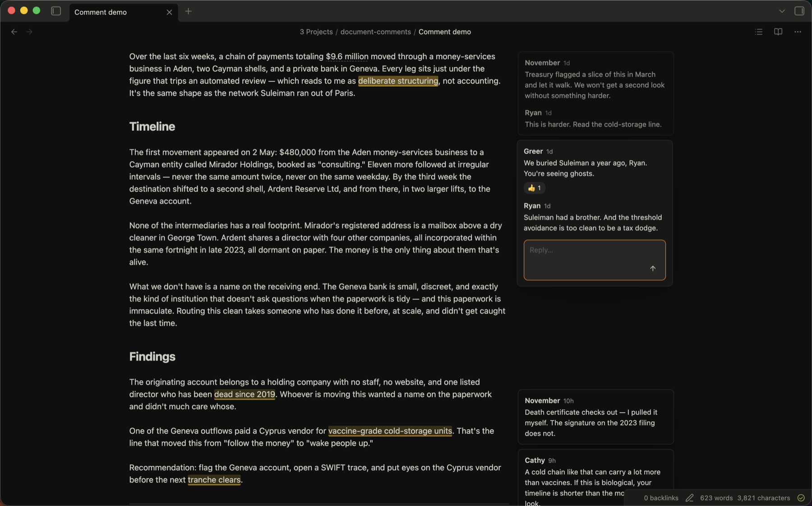Click the Findings heading
Viewport: 812px width, 506px height.
152,357
